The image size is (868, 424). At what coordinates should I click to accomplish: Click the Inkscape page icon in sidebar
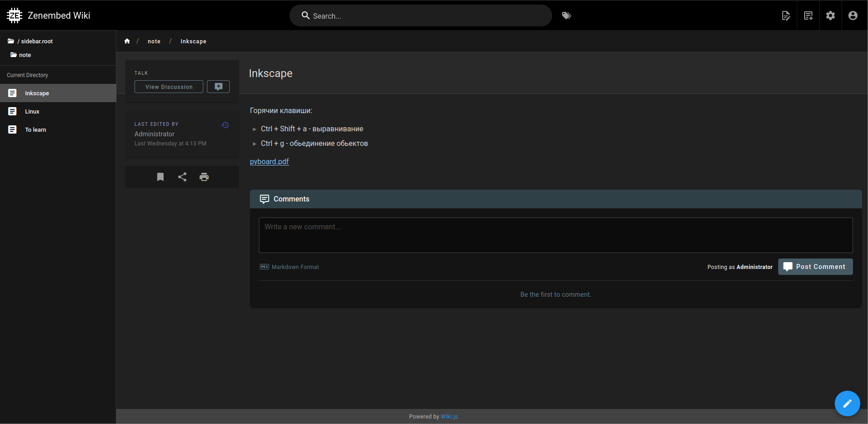[12, 93]
